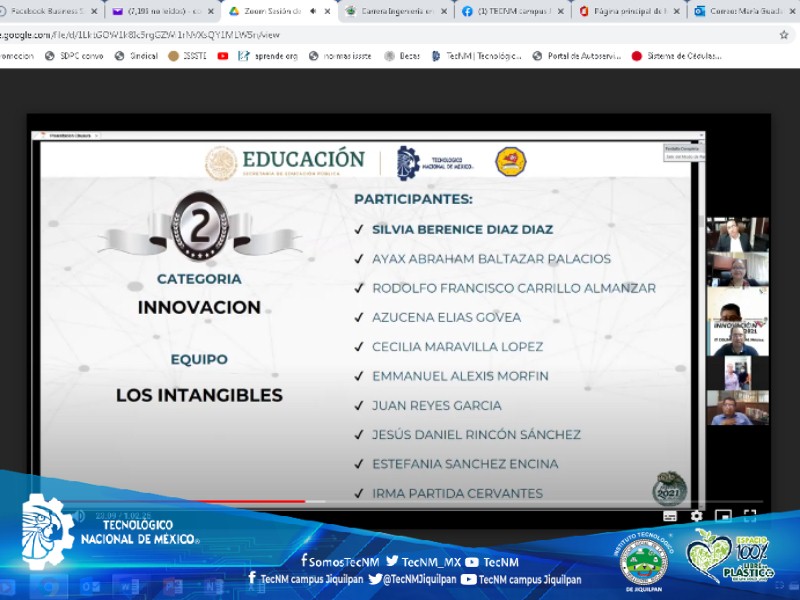Click the team name "LOS INTANGIBLES"

pos(199,395)
